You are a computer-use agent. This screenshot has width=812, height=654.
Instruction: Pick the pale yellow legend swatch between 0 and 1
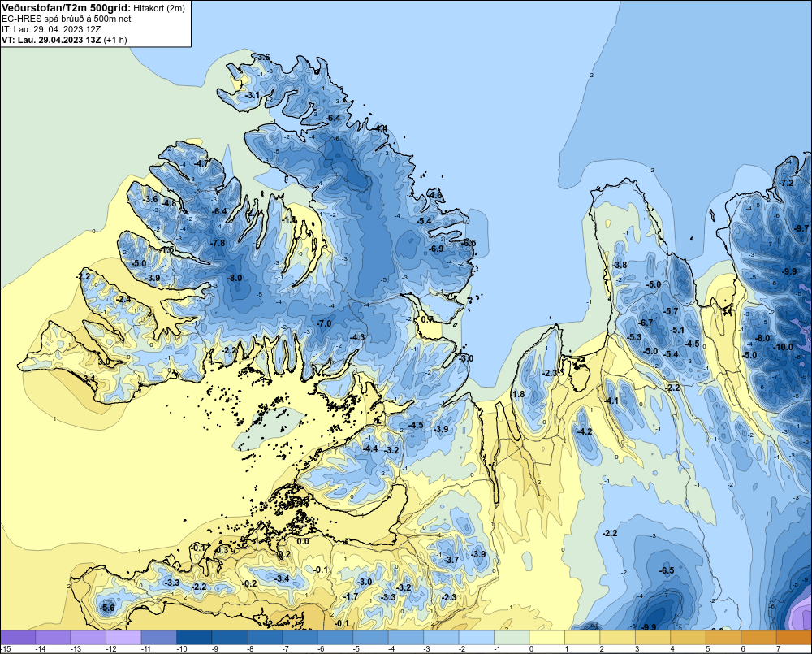[546, 638]
